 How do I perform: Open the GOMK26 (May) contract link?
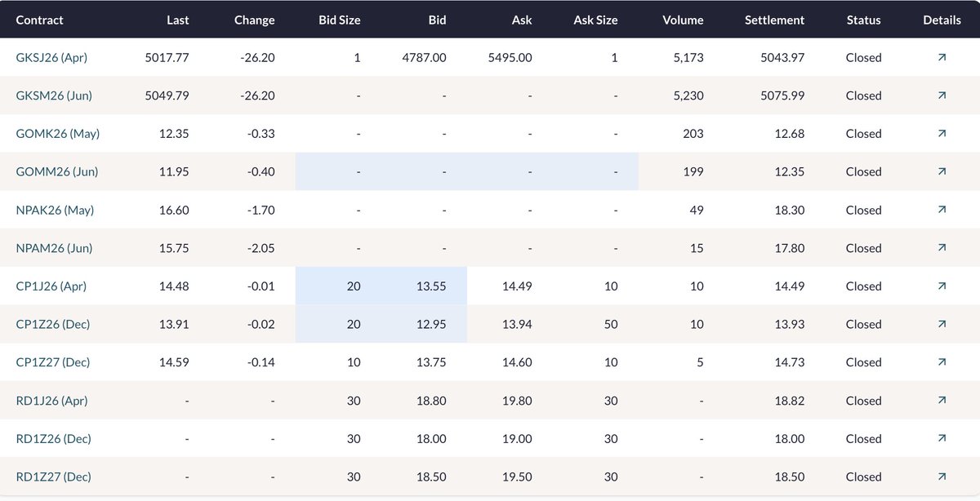click(58, 134)
